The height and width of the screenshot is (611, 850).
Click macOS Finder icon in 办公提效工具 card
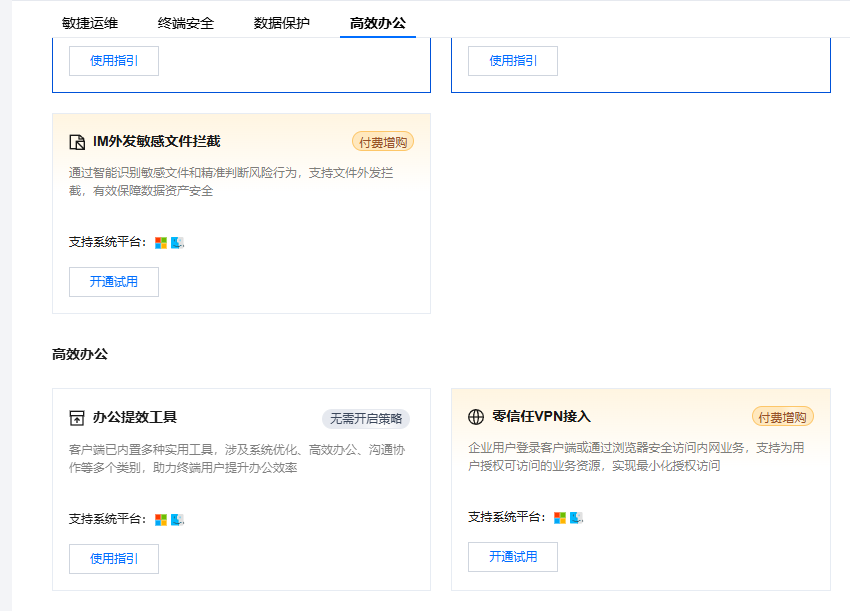[x=177, y=520]
